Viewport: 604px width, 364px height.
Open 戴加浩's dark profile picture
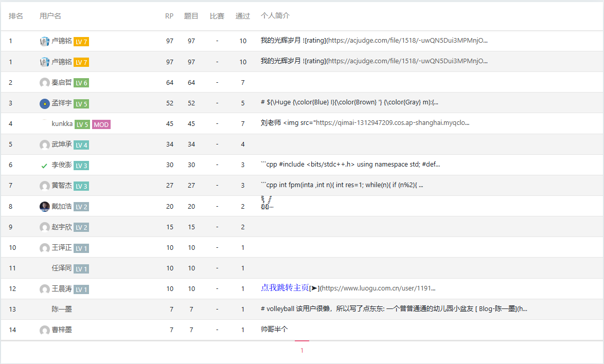[x=45, y=206]
